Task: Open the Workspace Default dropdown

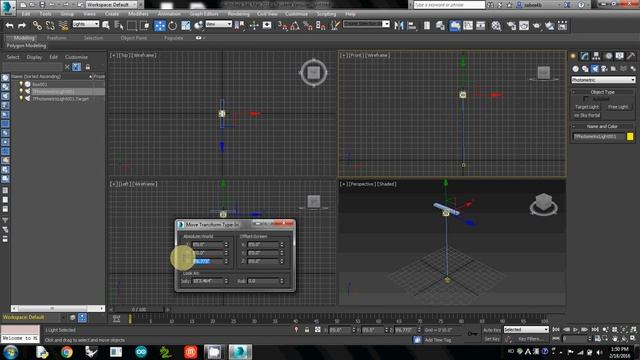Action: click(x=111, y=4)
